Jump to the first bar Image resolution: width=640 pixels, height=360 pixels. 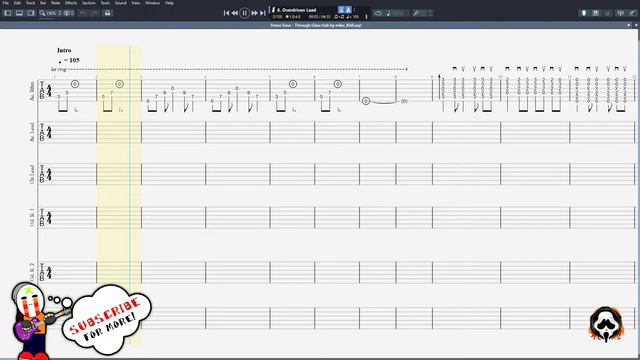click(x=226, y=13)
